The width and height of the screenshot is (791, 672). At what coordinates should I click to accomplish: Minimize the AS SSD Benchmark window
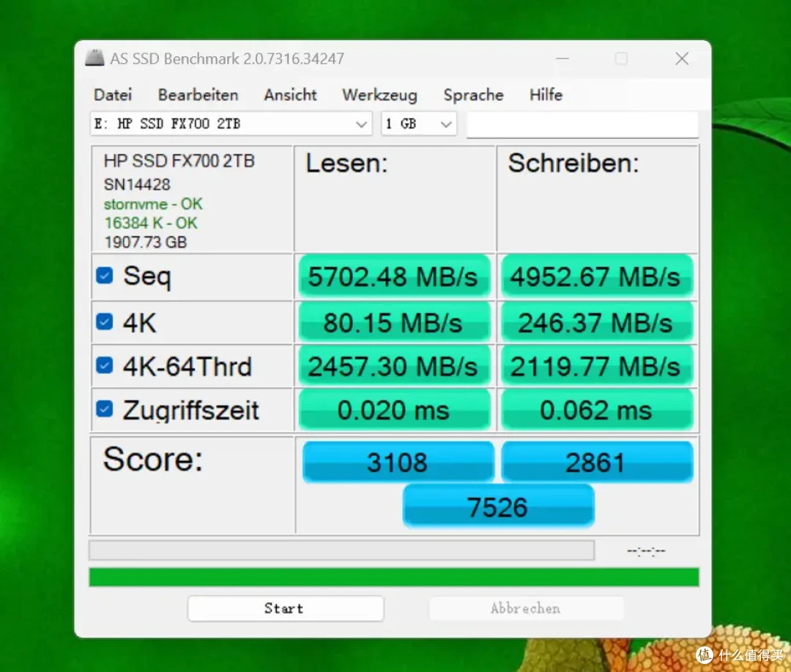562,59
